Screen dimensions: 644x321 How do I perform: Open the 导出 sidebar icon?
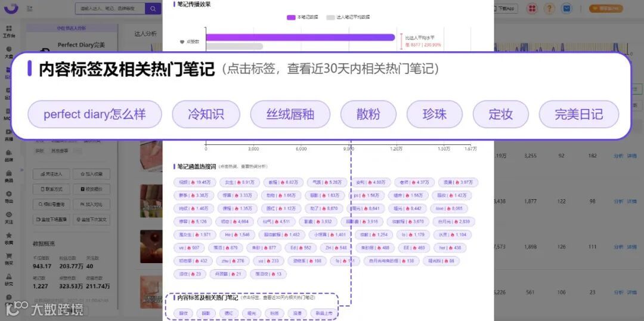[8, 196]
